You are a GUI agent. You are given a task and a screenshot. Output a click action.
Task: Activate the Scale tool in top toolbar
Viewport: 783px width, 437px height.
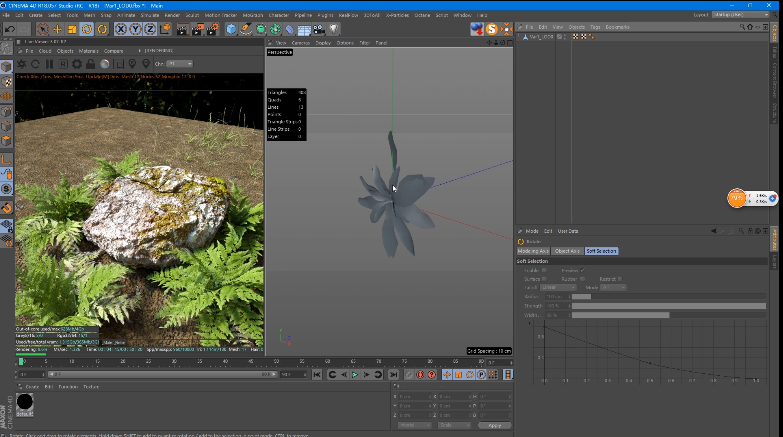(72, 29)
